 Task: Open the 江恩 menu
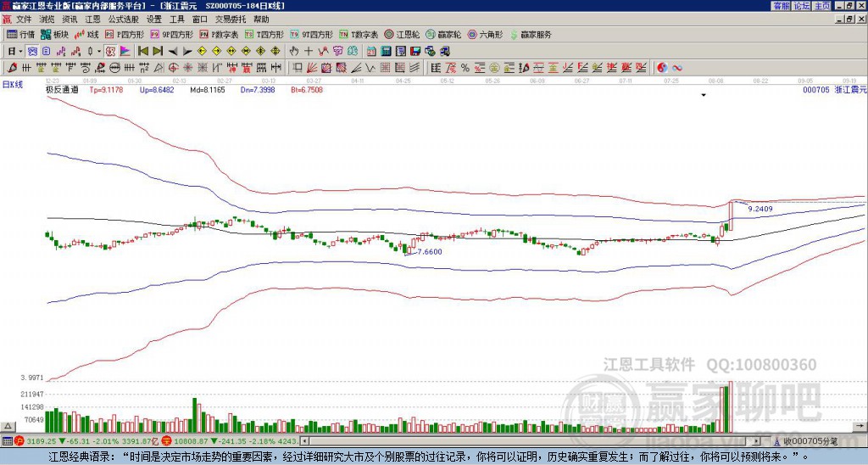(x=93, y=20)
